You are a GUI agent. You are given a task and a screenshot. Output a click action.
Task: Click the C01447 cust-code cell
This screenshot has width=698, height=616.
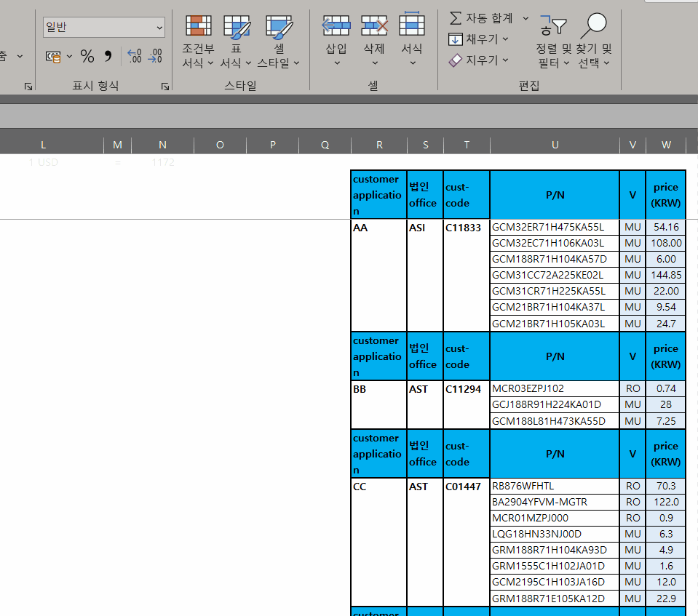[467, 542]
